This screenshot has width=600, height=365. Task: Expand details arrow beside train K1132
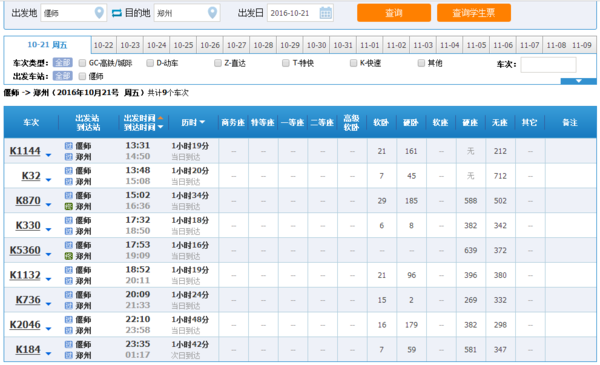[x=48, y=279]
